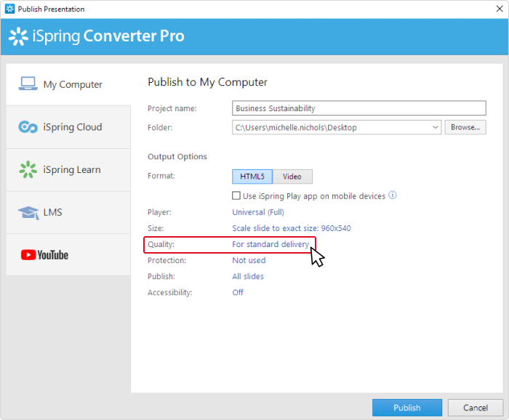509x420 pixels.
Task: Open Accessibility Off link
Action: click(x=238, y=293)
